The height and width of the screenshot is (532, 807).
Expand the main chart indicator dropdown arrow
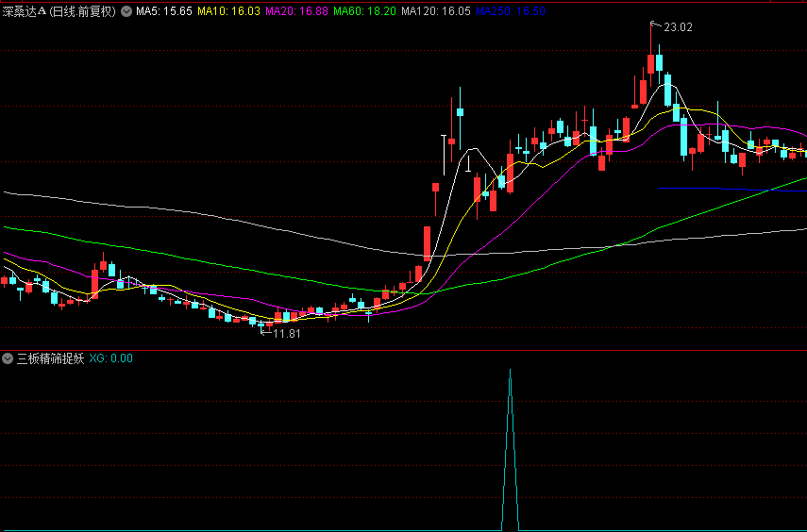click(x=126, y=11)
